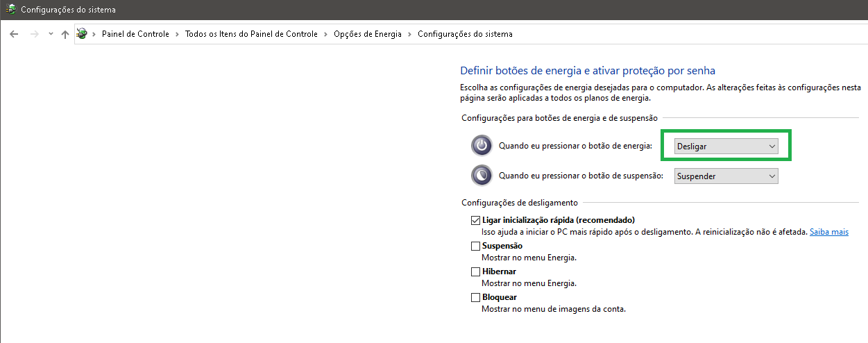This screenshot has height=343, width=868.
Task: Go to Todos os Itens do Painel breadcrumb
Action: tap(251, 34)
